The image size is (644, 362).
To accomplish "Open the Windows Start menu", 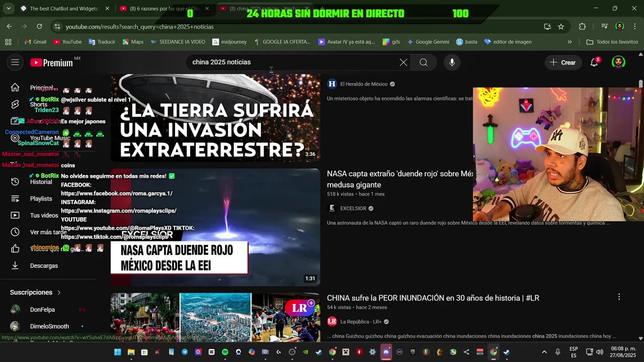I will pos(118,352).
